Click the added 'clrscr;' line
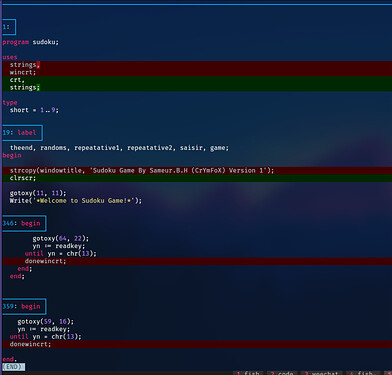This screenshot has height=375, width=392. pyautogui.click(x=197, y=178)
